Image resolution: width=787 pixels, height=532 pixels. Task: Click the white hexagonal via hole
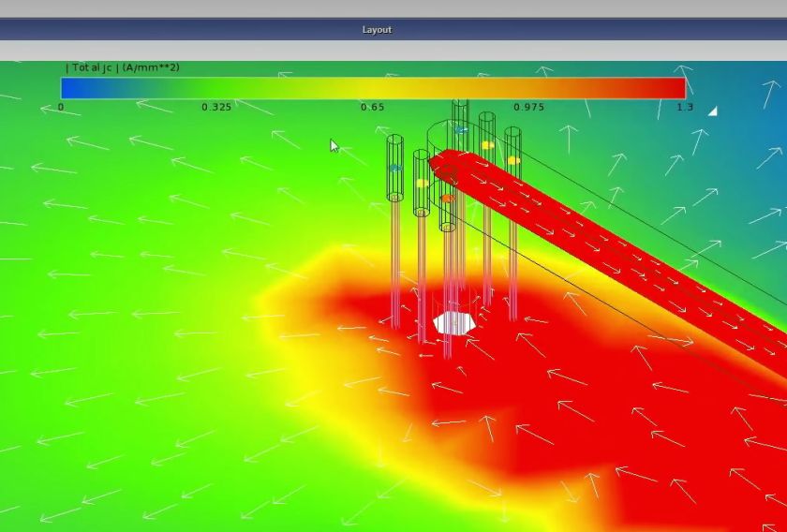tap(454, 323)
